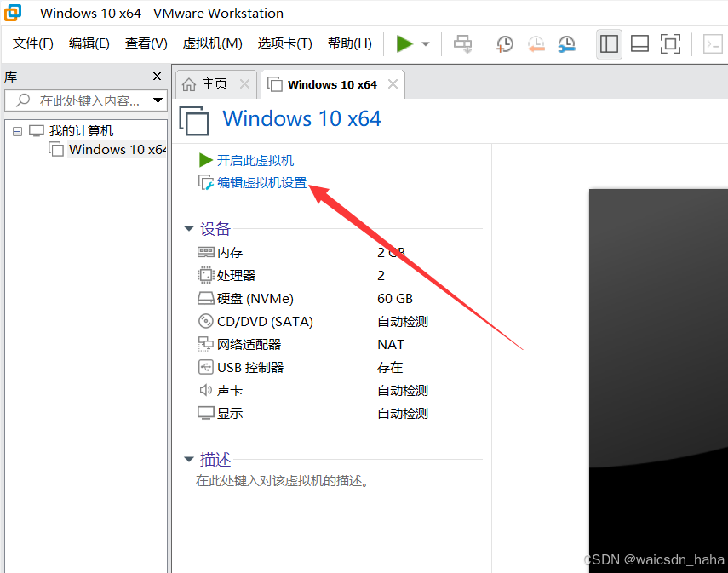This screenshot has width=728, height=573.
Task: Open the 选项卡(T) menu
Action: coord(284,43)
